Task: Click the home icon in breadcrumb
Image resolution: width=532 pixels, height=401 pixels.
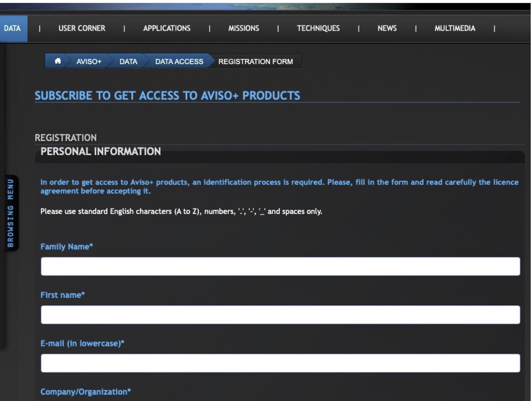Action: (58, 61)
